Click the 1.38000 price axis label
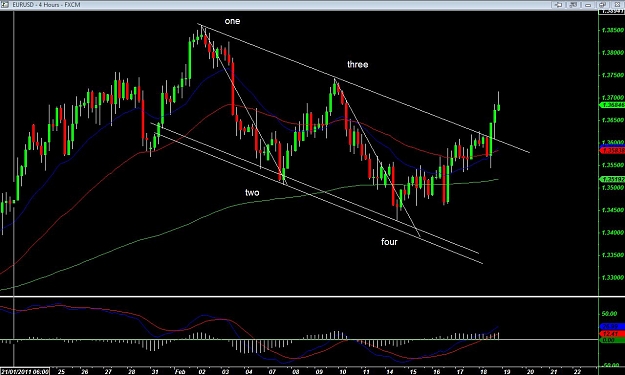The height and width of the screenshot is (375, 625). pyautogui.click(x=613, y=53)
